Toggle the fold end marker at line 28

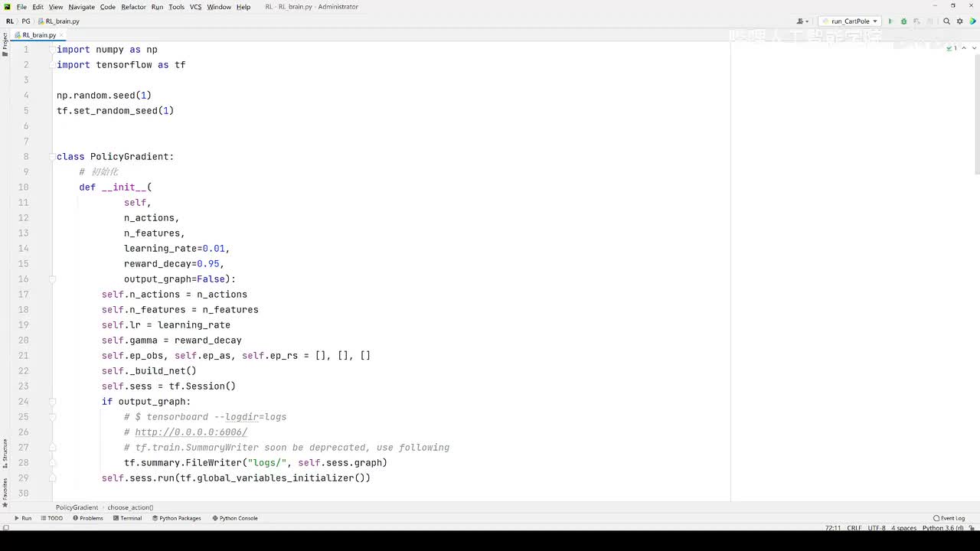[x=53, y=463]
